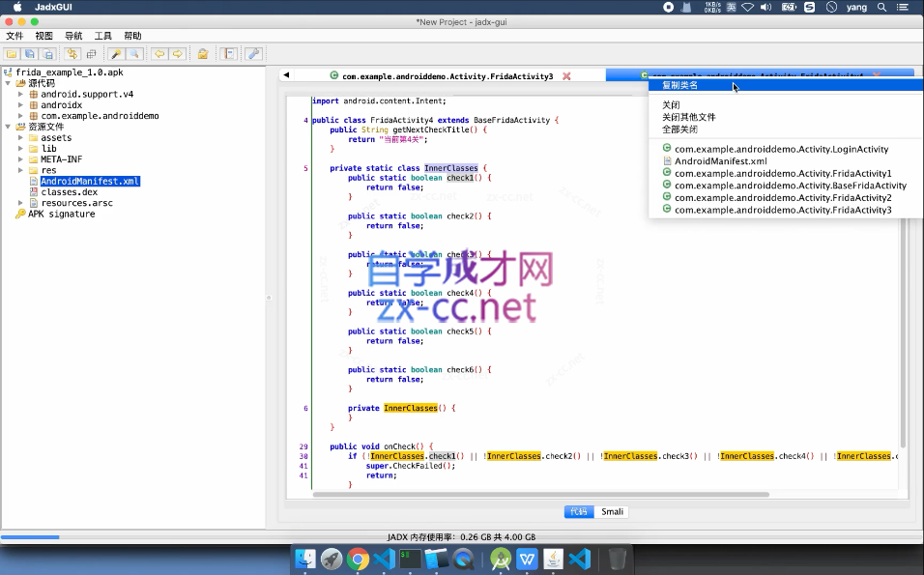Open the Apple menu
The height and width of the screenshot is (575, 924).
pos(17,7)
